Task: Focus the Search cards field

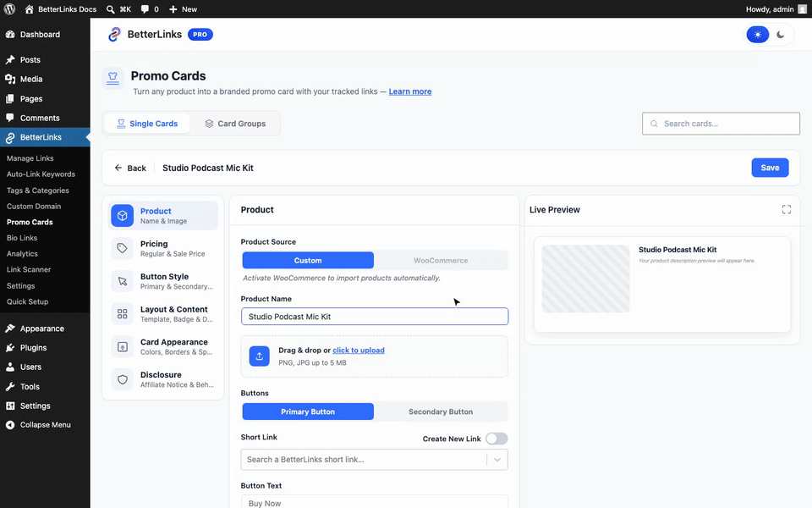Action: coord(721,124)
